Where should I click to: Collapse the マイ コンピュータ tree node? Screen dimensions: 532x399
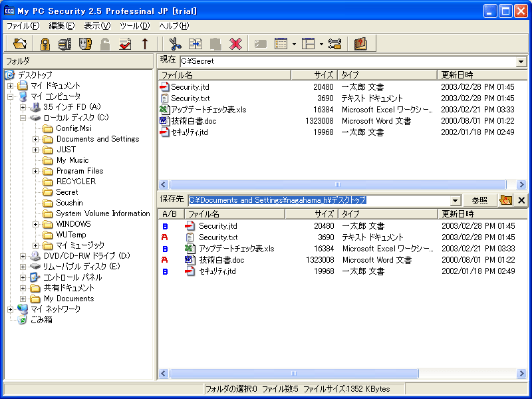[x=10, y=96]
